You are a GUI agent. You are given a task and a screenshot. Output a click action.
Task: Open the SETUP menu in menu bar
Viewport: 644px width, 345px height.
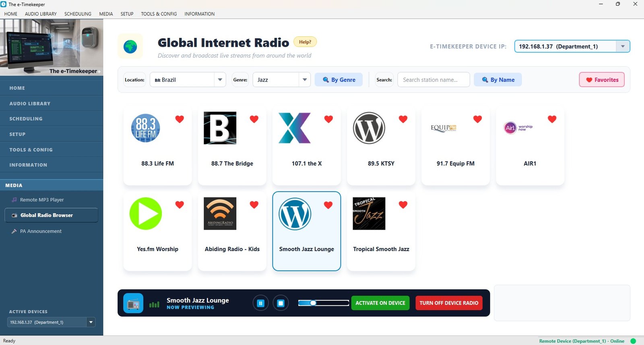tap(127, 14)
